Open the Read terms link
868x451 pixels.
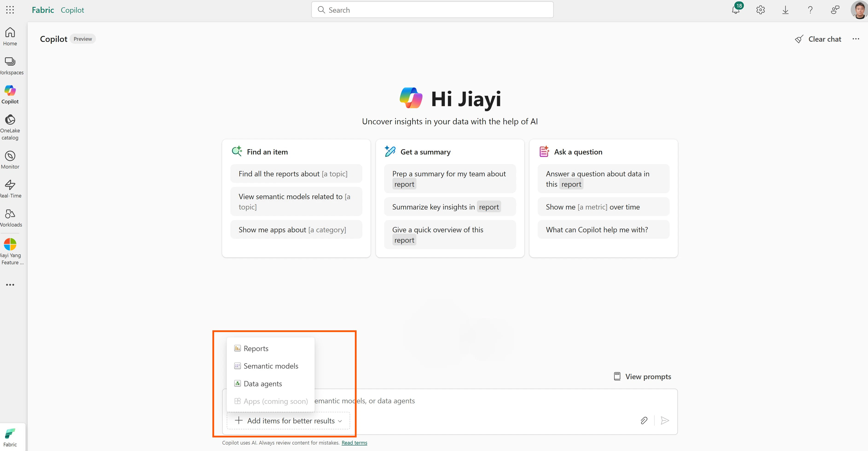354,442
